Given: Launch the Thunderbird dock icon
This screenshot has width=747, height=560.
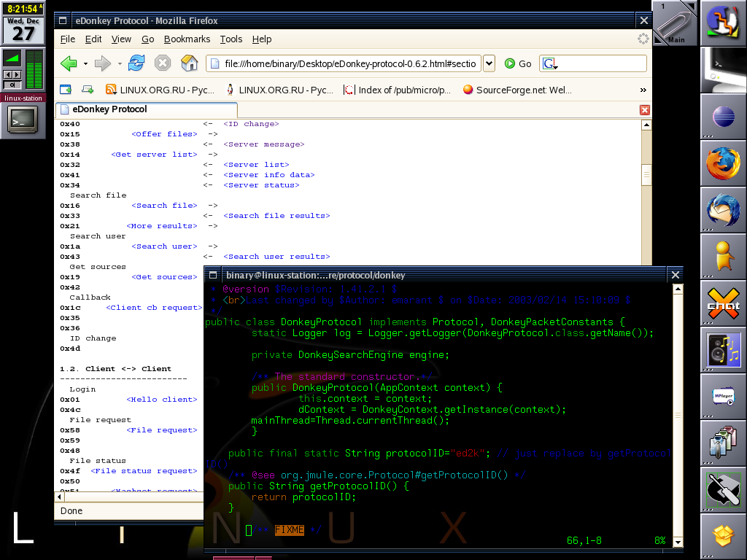Looking at the screenshot, I should point(723,209).
